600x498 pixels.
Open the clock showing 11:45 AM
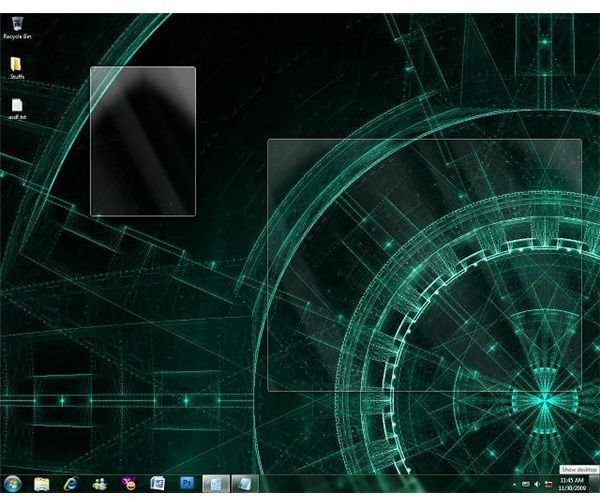pyautogui.click(x=572, y=484)
